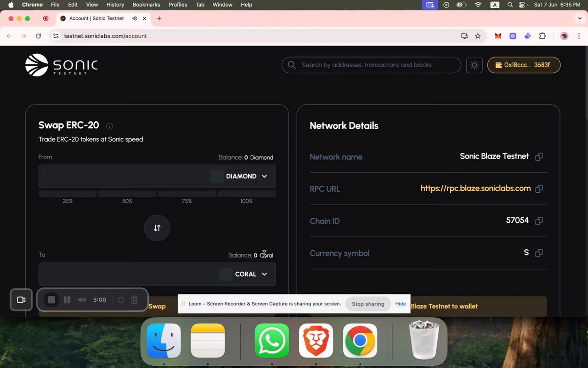
Task: Stop the Loom recording
Action: (x=51, y=300)
